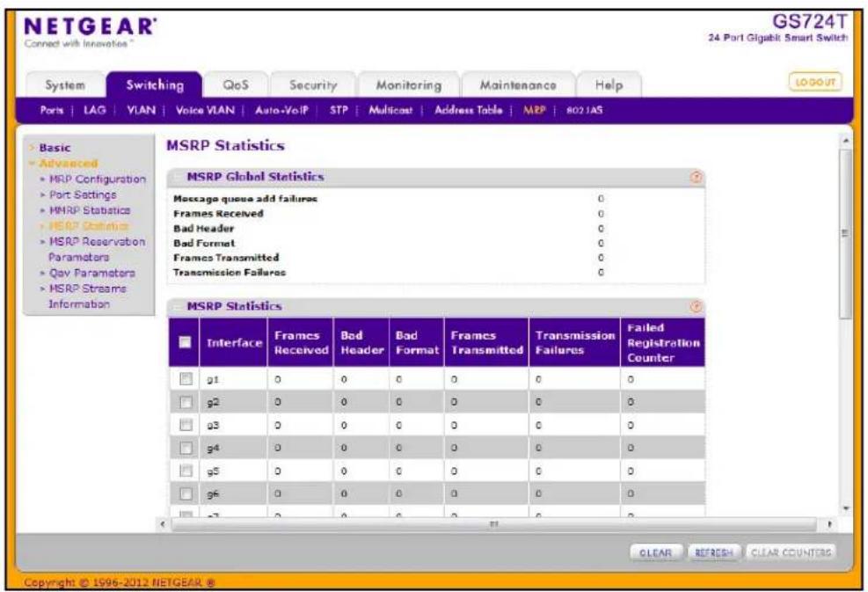Toggle the select-all interfaces checkbox in header
This screenshot has height=592, width=868.
click(185, 342)
